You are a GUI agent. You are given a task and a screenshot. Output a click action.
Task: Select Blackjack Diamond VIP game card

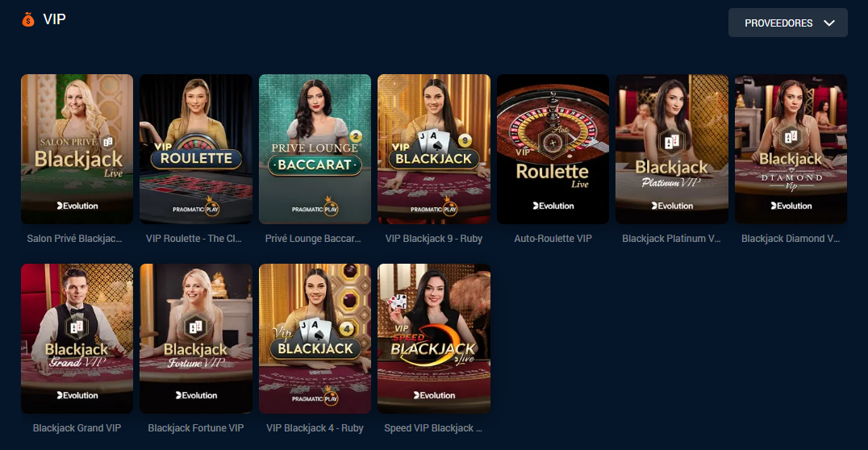point(791,149)
